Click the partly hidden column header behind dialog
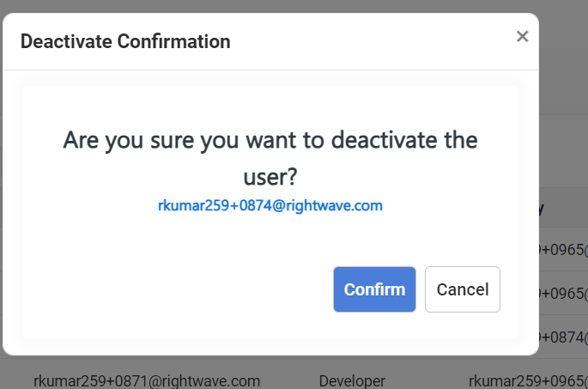 542,209
